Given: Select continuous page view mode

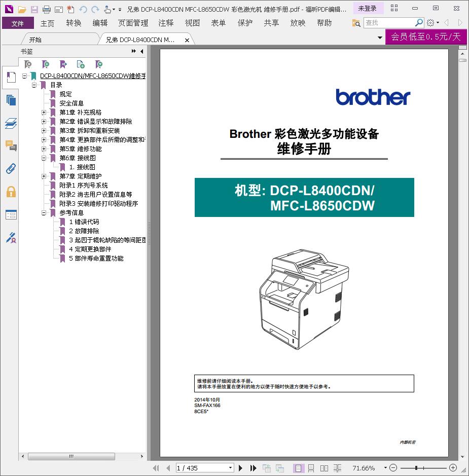Looking at the screenshot, I should [x=311, y=468].
